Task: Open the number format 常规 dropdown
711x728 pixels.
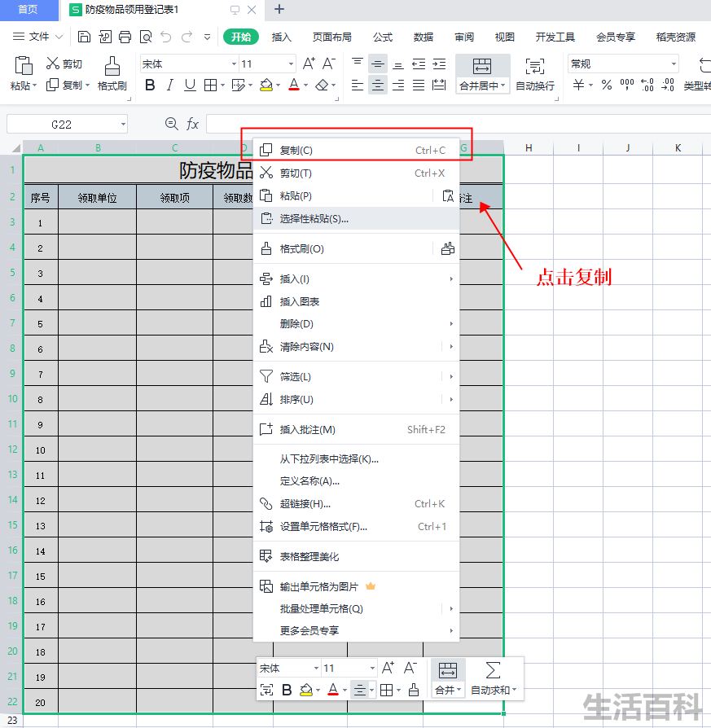Action: click(x=674, y=64)
